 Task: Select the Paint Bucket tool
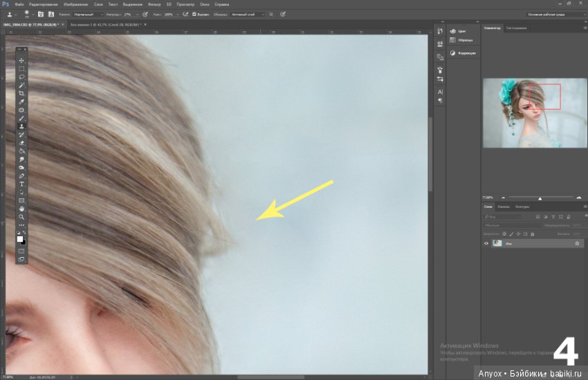21,151
